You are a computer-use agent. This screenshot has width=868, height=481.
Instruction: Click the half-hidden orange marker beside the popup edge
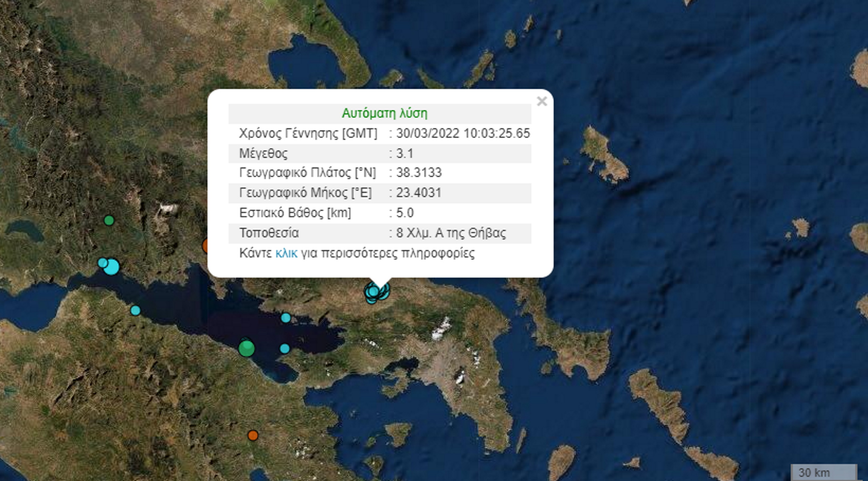pyautogui.click(x=206, y=246)
